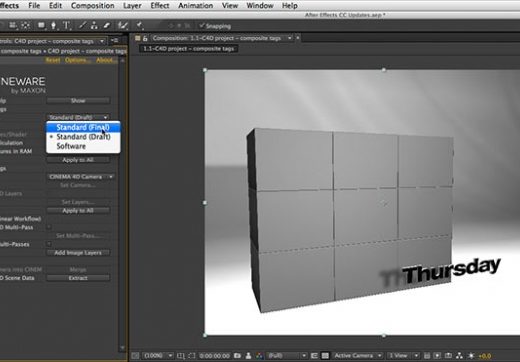Open the Window menu

[260, 6]
